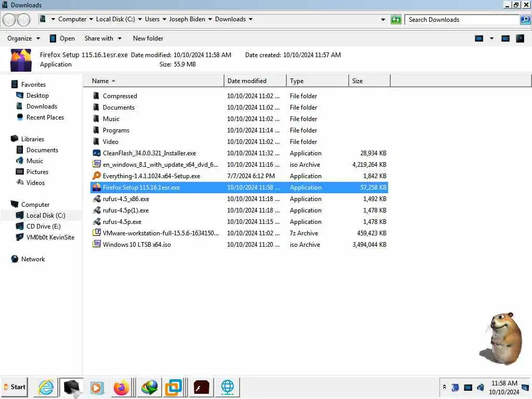Open the Help icon in toolbar
532x399 pixels.
click(x=520, y=38)
